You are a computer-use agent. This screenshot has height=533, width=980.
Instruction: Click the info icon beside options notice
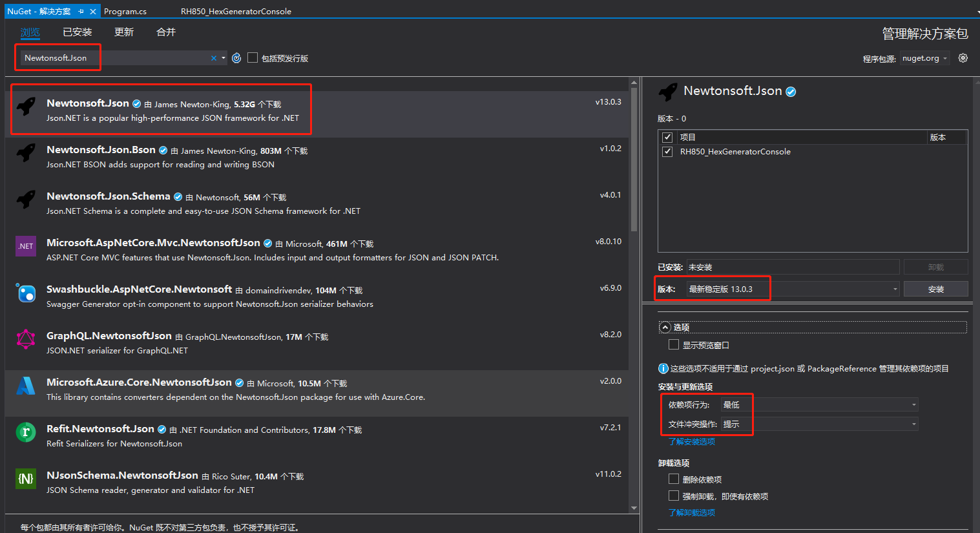coord(663,368)
